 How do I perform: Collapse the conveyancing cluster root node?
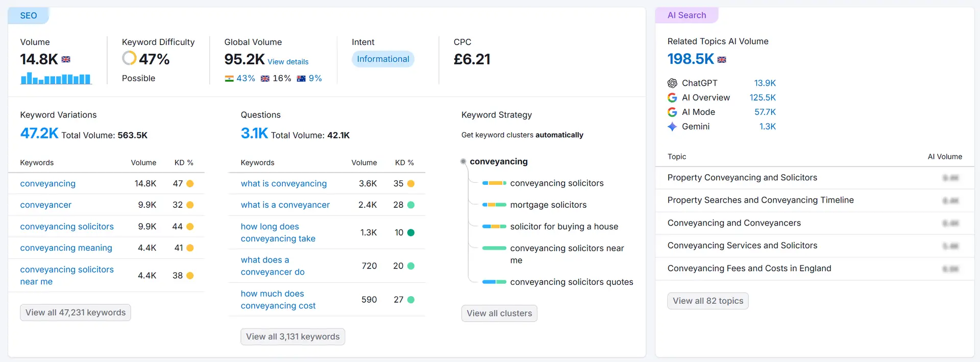[x=463, y=161]
